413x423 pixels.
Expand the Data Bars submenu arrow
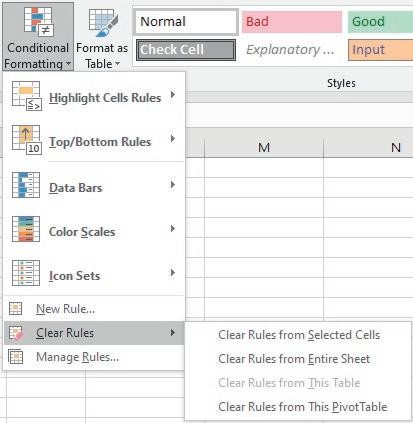tap(173, 185)
